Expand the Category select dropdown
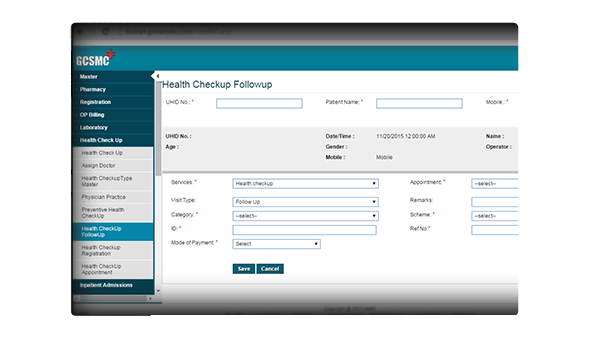Viewport: 590px width, 360px height. pyautogui.click(x=305, y=216)
